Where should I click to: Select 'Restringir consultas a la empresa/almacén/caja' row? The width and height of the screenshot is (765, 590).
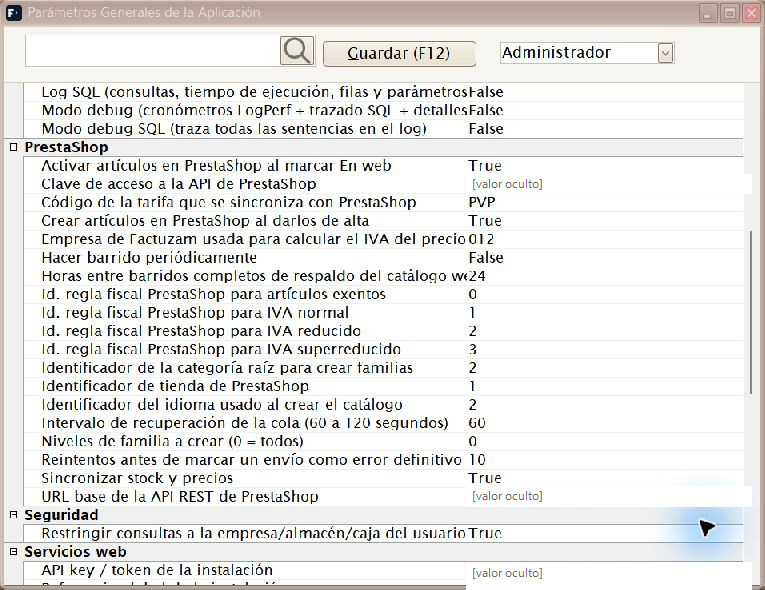pyautogui.click(x=383, y=533)
